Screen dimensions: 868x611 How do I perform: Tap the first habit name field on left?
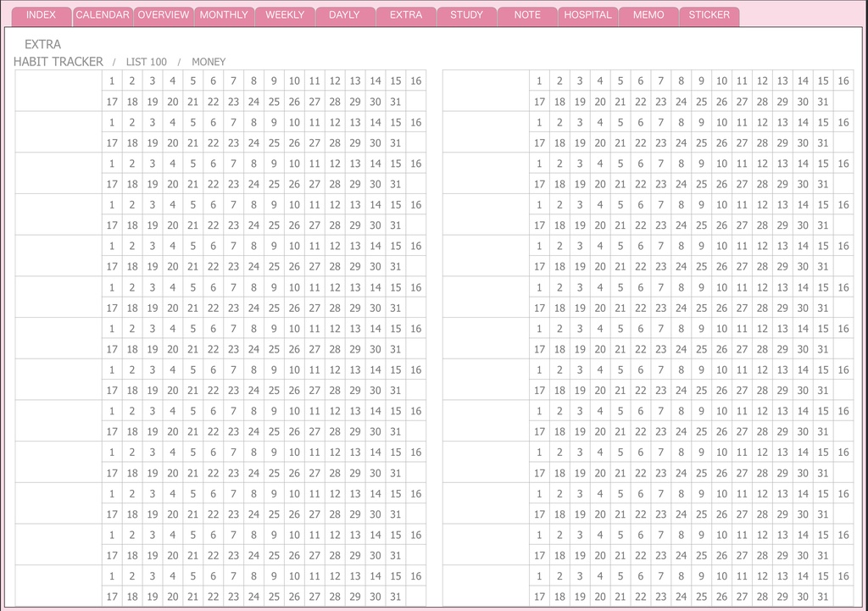pyautogui.click(x=58, y=91)
